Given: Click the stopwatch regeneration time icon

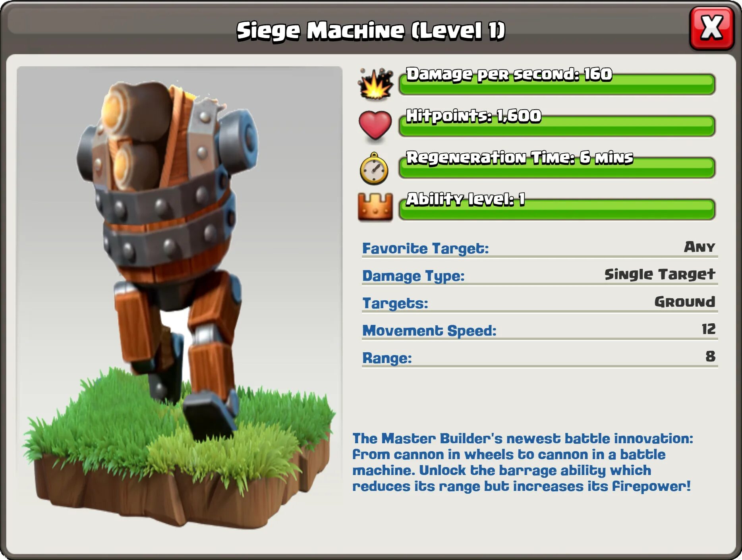Looking at the screenshot, I should pyautogui.click(x=374, y=168).
